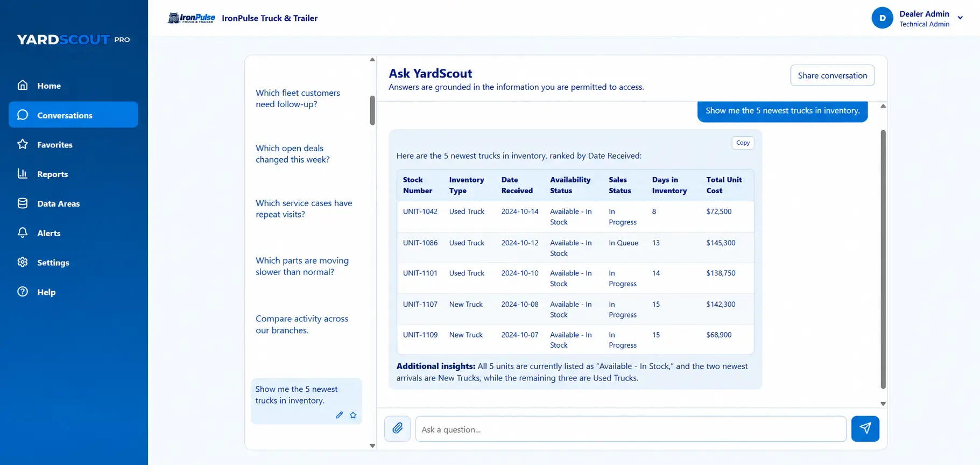Click the $145,300 total unit cost
The image size is (980, 465).
tap(721, 243)
